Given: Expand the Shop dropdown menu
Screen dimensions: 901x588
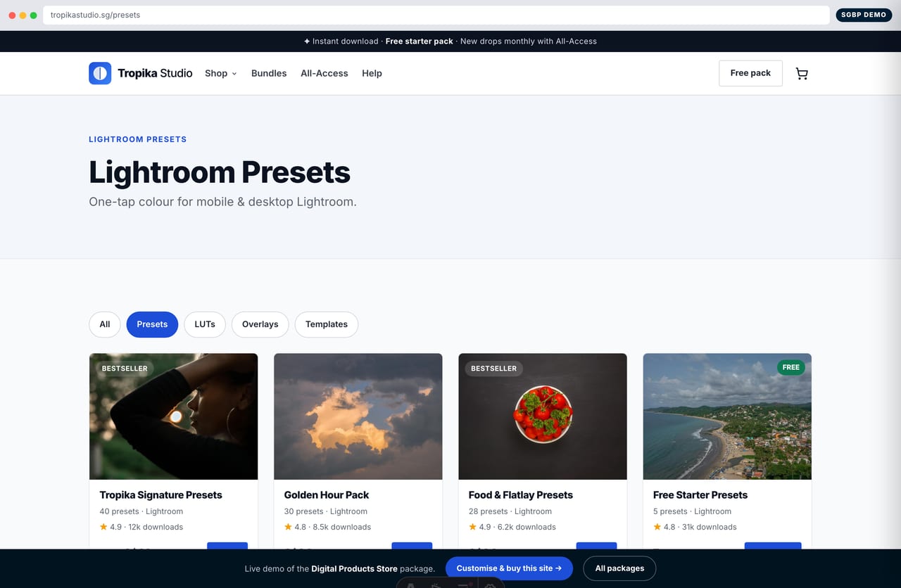Looking at the screenshot, I should click(221, 73).
